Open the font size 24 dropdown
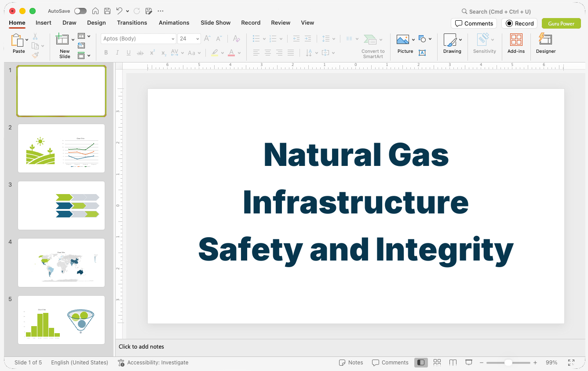 pyautogui.click(x=197, y=39)
